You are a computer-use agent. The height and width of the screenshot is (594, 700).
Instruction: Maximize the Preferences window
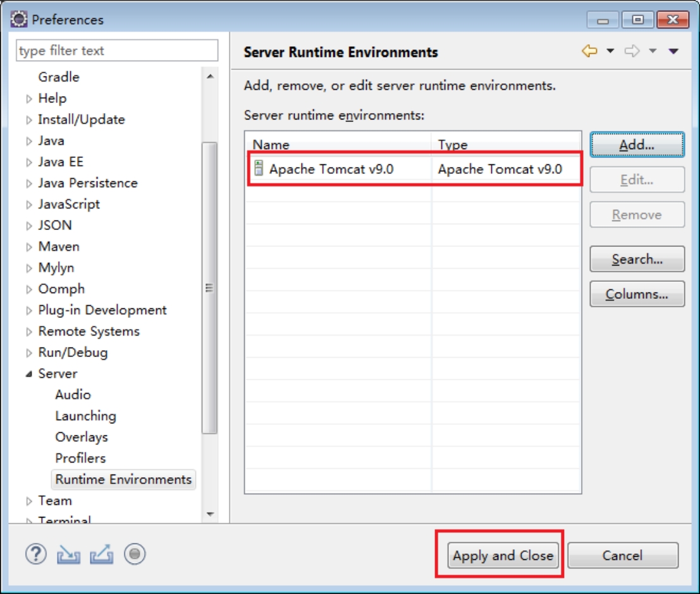coord(637,20)
